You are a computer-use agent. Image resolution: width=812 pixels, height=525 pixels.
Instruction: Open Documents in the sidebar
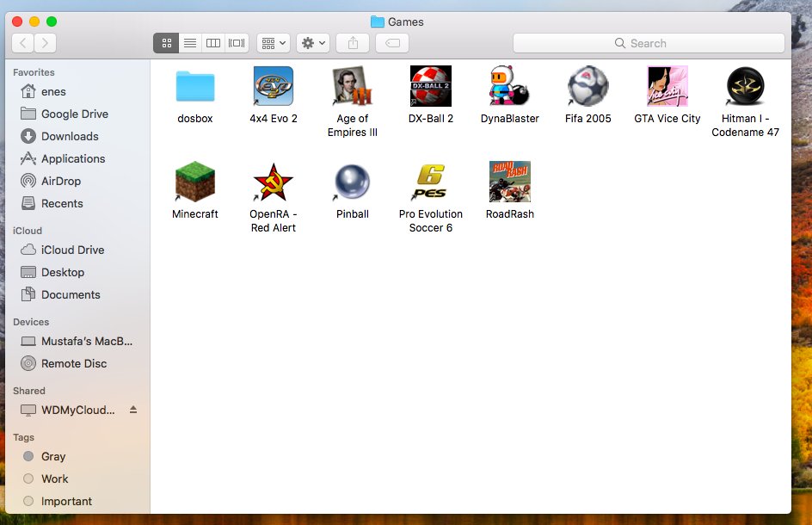click(x=77, y=294)
